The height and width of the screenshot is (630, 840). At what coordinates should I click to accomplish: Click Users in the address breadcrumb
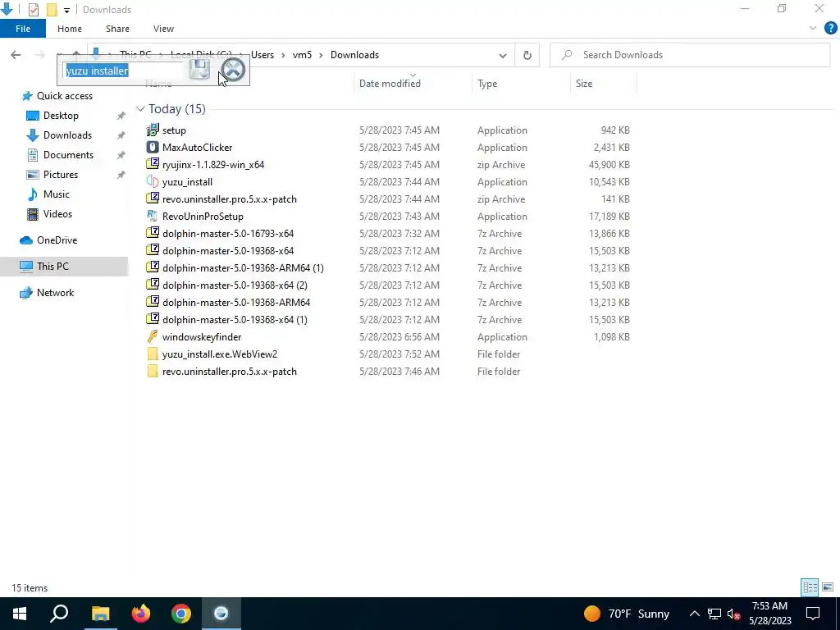pyautogui.click(x=262, y=55)
